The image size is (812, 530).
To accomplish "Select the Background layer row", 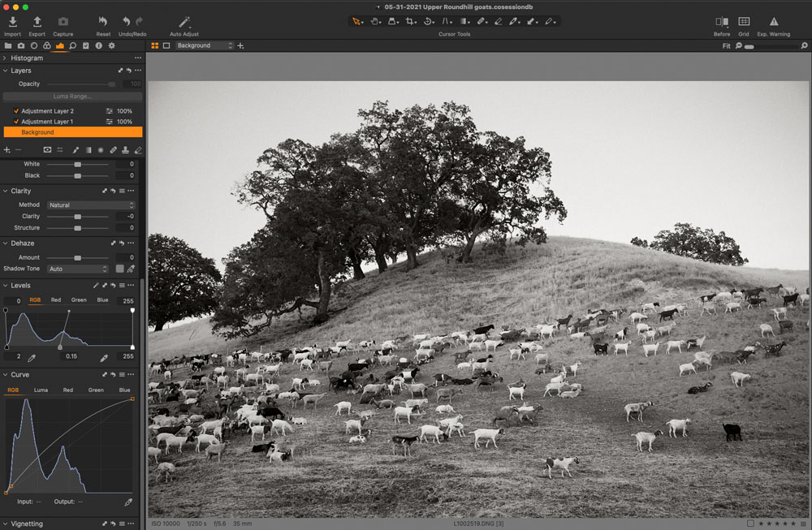I will click(x=72, y=132).
